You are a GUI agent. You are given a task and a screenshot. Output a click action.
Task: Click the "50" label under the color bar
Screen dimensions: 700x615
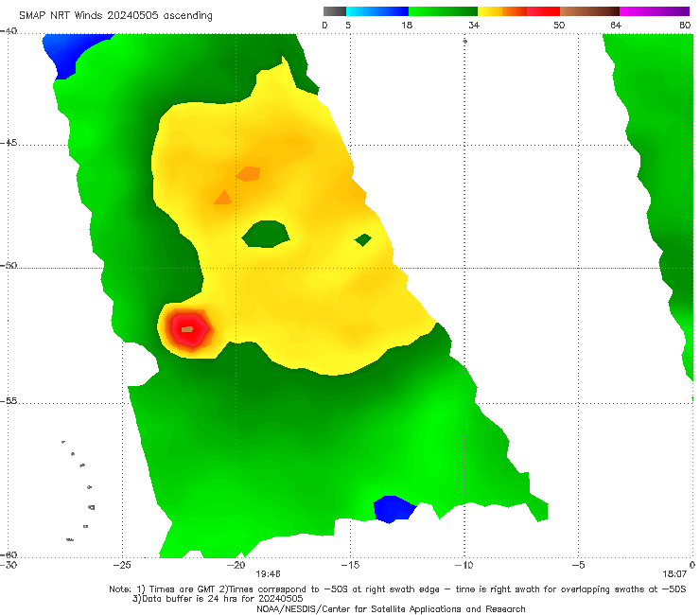(x=559, y=26)
